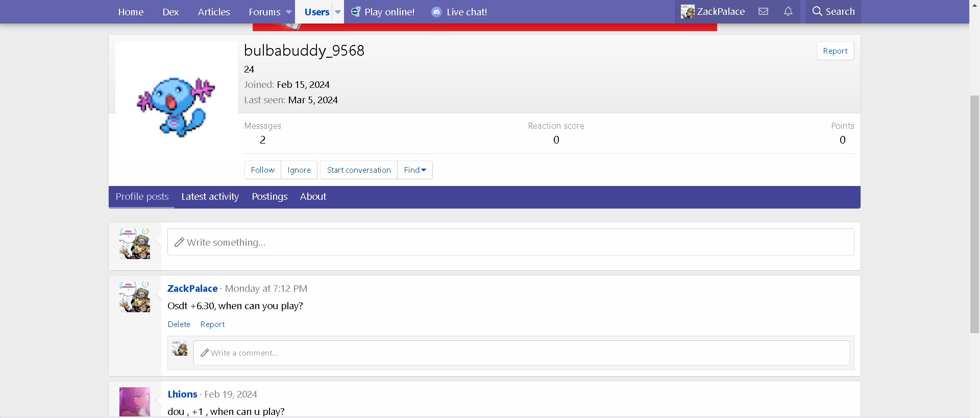Click the Monday at 7:12 PM timestamp
980x418 pixels.
point(266,288)
